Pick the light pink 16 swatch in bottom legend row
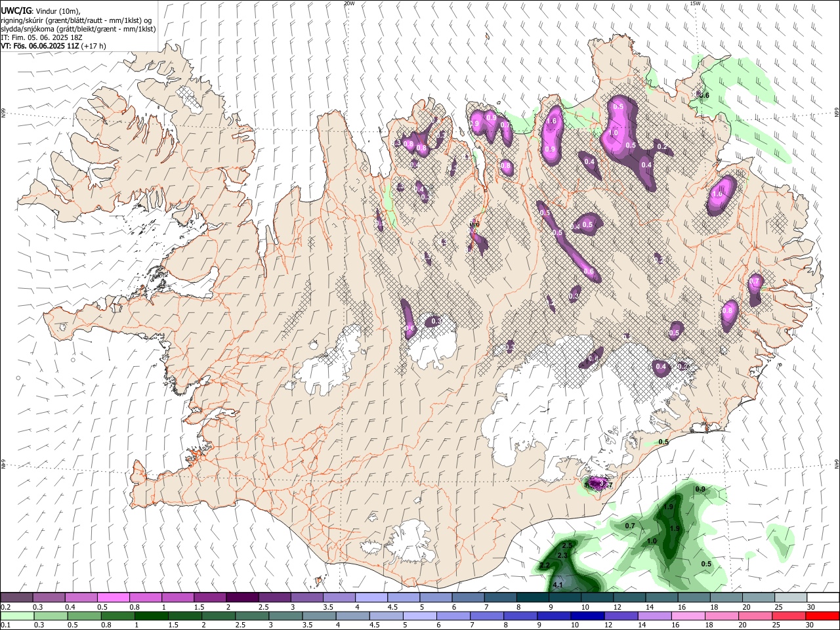Viewport: 840px width, 630px height. (x=687, y=616)
